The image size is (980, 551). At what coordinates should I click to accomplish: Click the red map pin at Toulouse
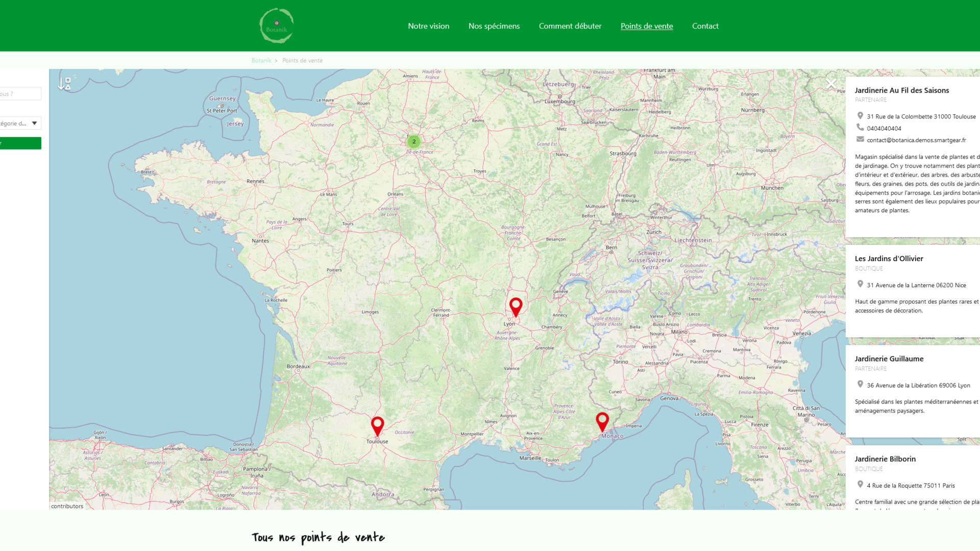[x=377, y=427]
